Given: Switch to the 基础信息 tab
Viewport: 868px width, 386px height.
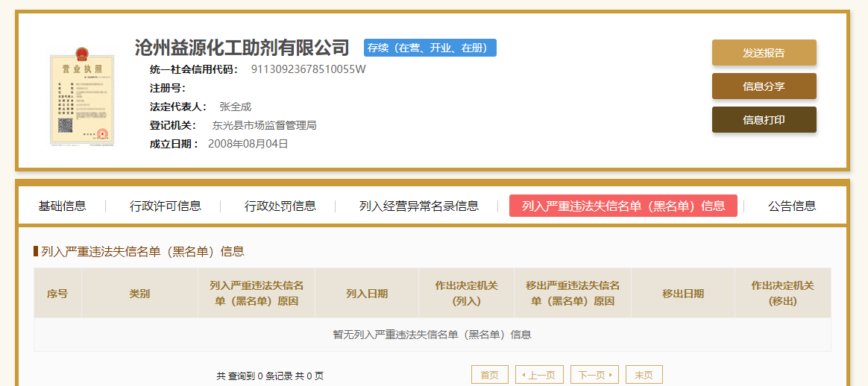Looking at the screenshot, I should pyautogui.click(x=62, y=206).
